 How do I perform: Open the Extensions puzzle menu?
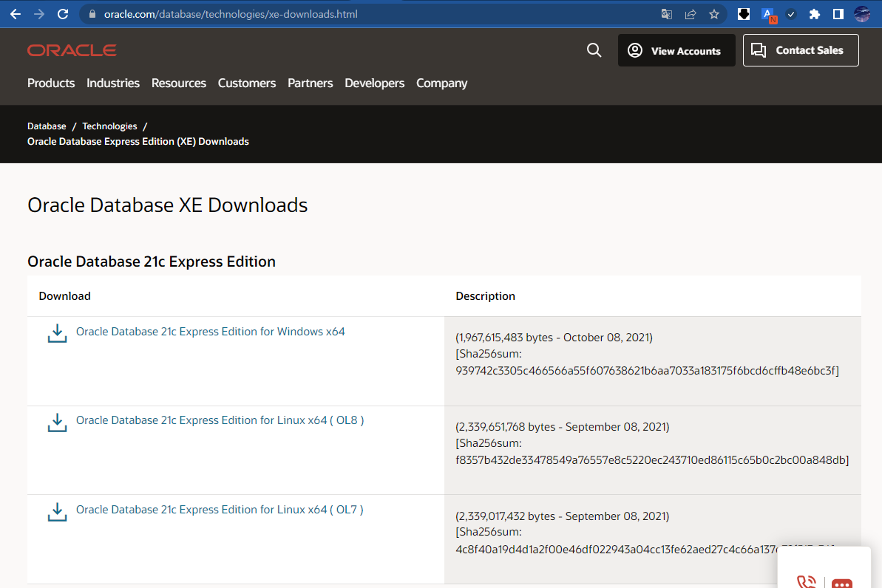(x=815, y=14)
